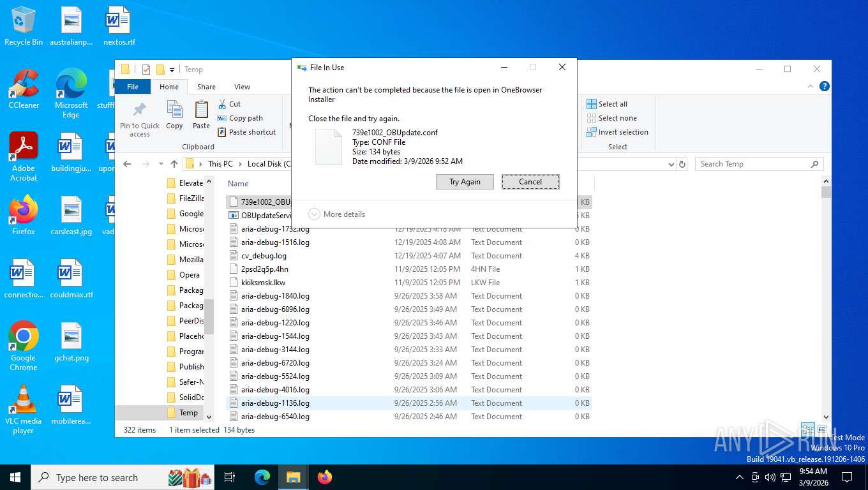
Task: Open Task View on taskbar
Action: click(x=230, y=477)
